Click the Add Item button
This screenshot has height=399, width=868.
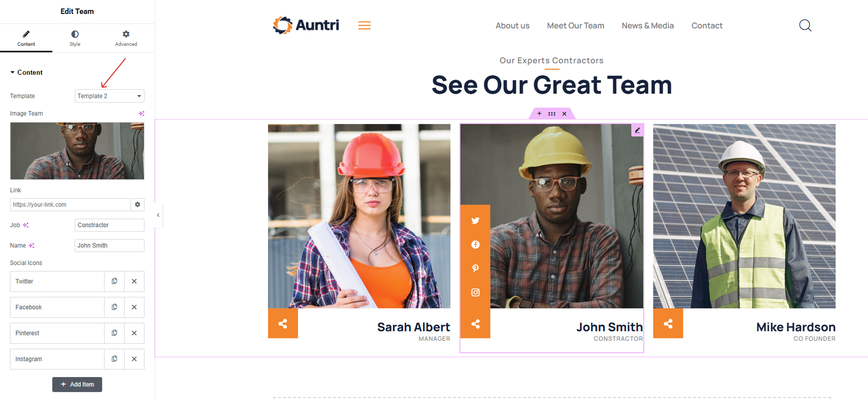[x=77, y=385]
